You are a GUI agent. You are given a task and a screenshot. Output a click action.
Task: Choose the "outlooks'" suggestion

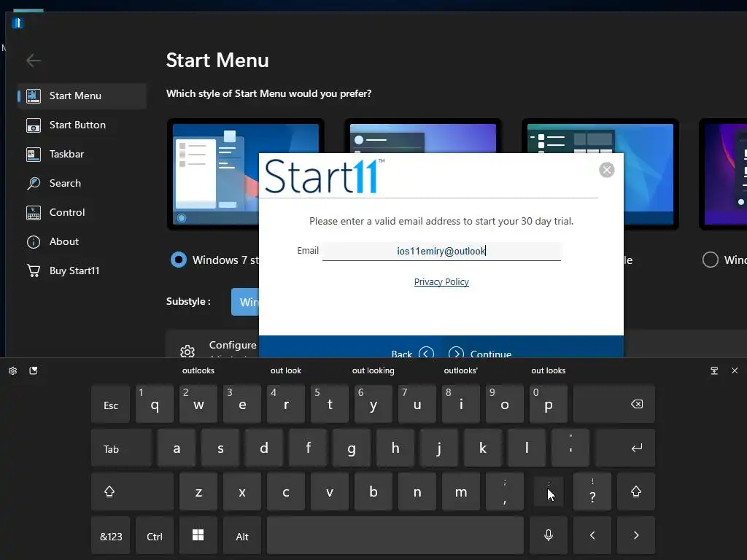(x=461, y=370)
